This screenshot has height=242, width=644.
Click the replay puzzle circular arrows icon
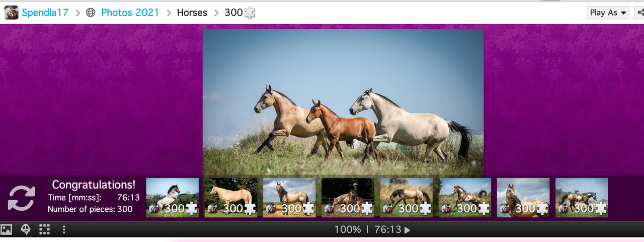tap(22, 198)
